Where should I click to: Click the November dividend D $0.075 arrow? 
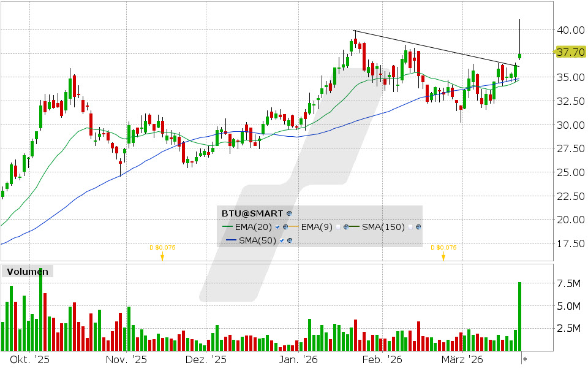[x=162, y=258]
